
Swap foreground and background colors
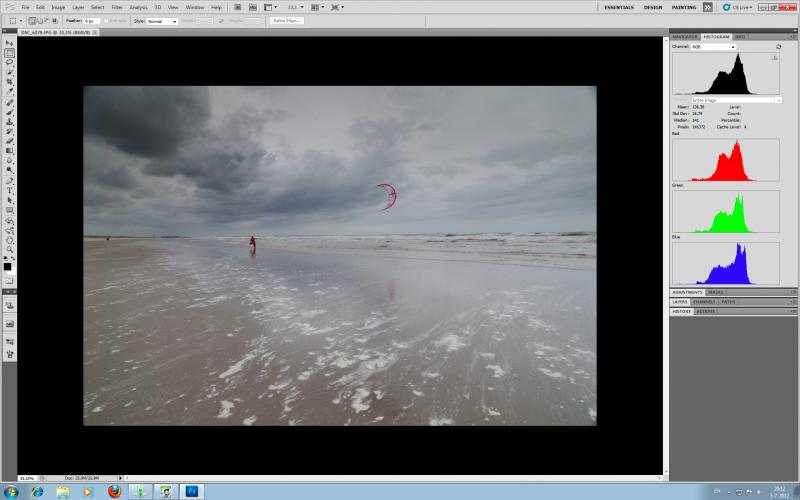(x=13, y=259)
